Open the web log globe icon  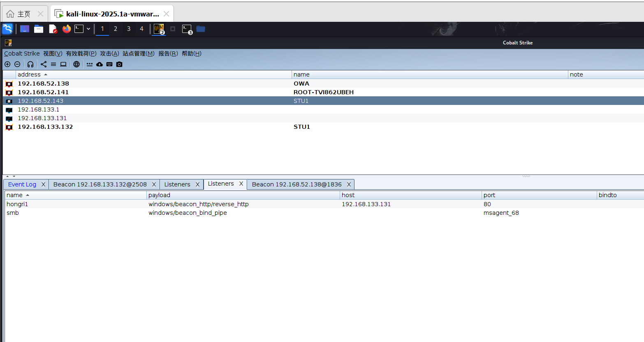(76, 64)
